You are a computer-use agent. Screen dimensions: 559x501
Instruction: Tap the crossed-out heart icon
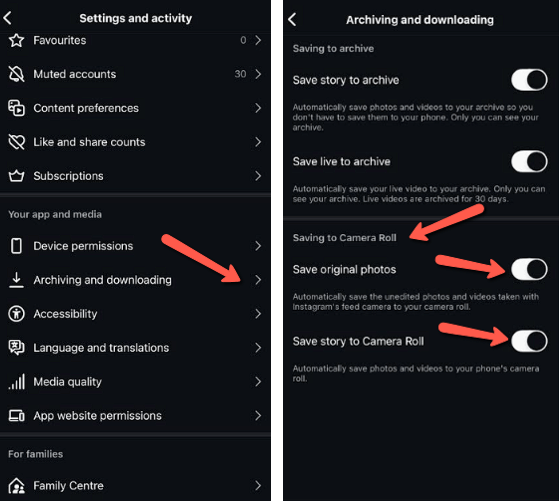[16, 142]
